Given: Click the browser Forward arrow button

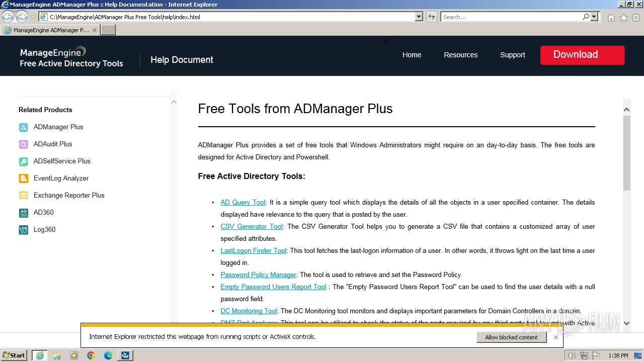Looking at the screenshot, I should [x=21, y=17].
